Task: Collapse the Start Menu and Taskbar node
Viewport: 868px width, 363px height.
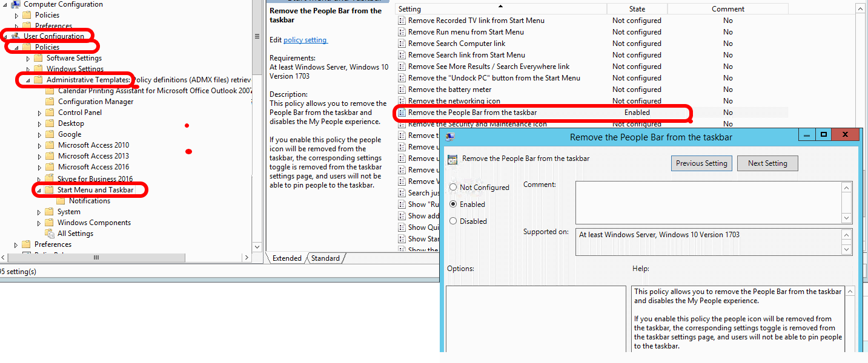Action: (x=39, y=191)
